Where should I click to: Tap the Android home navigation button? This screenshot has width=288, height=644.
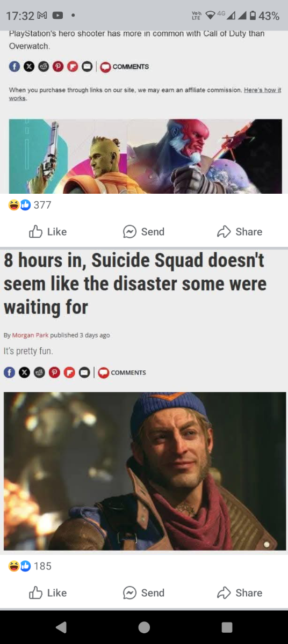[x=144, y=627]
